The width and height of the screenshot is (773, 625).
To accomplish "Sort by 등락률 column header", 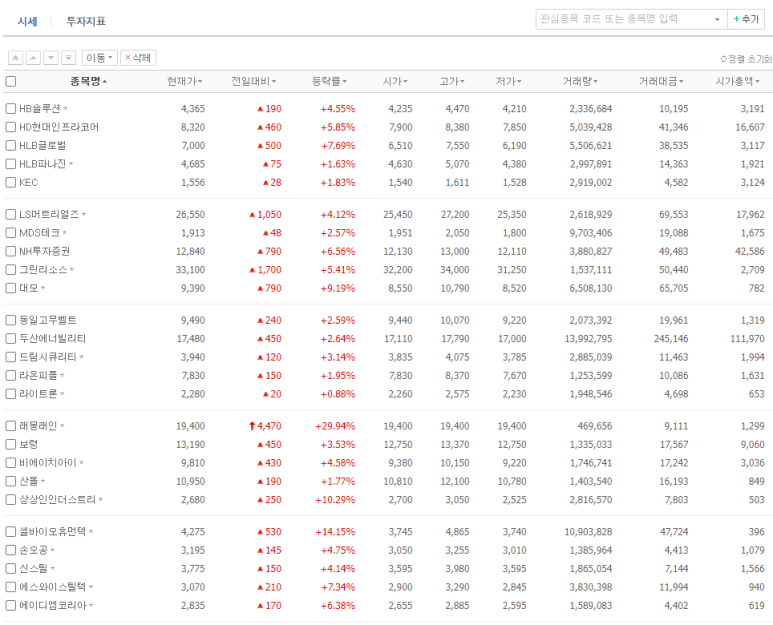I will click(329, 81).
